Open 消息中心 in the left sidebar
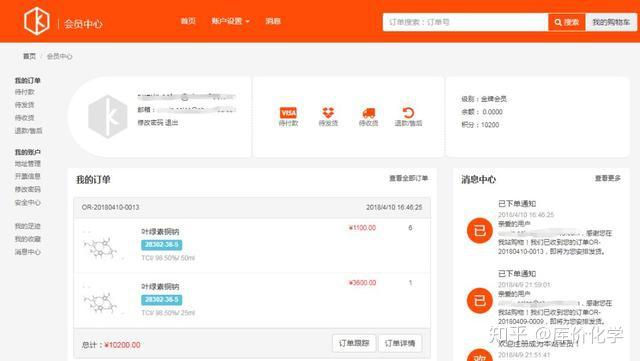 28,252
